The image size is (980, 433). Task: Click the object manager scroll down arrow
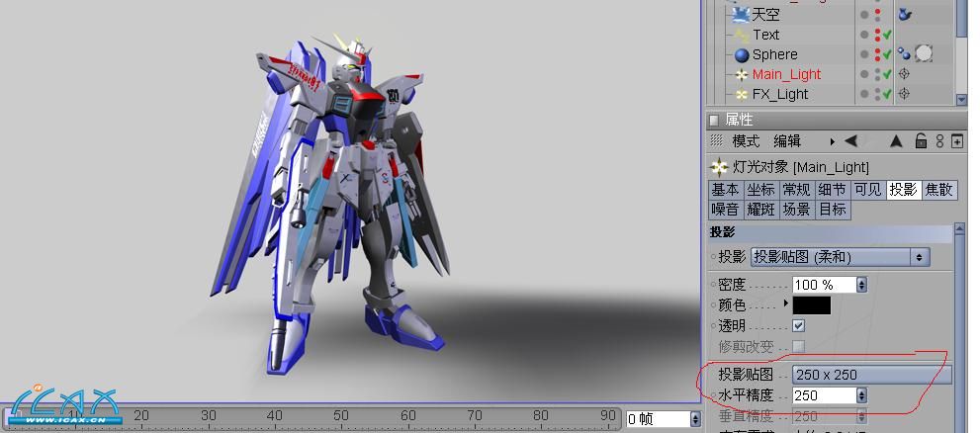[961, 99]
